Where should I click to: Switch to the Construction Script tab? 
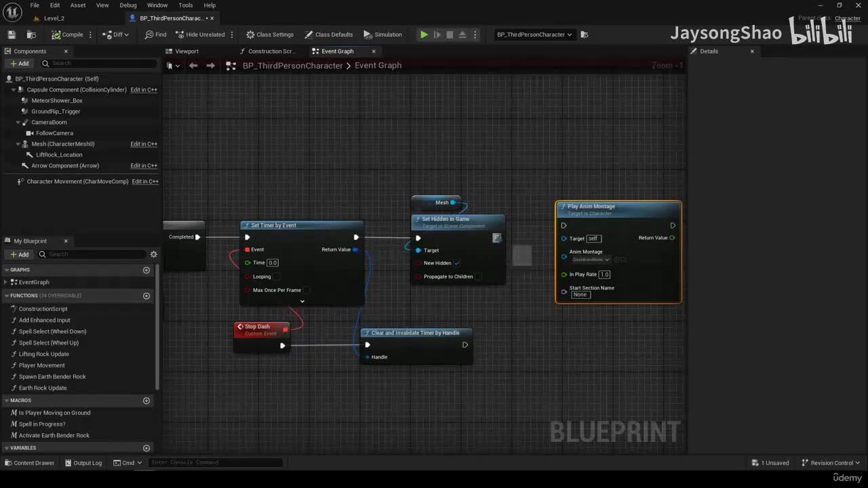tap(271, 52)
